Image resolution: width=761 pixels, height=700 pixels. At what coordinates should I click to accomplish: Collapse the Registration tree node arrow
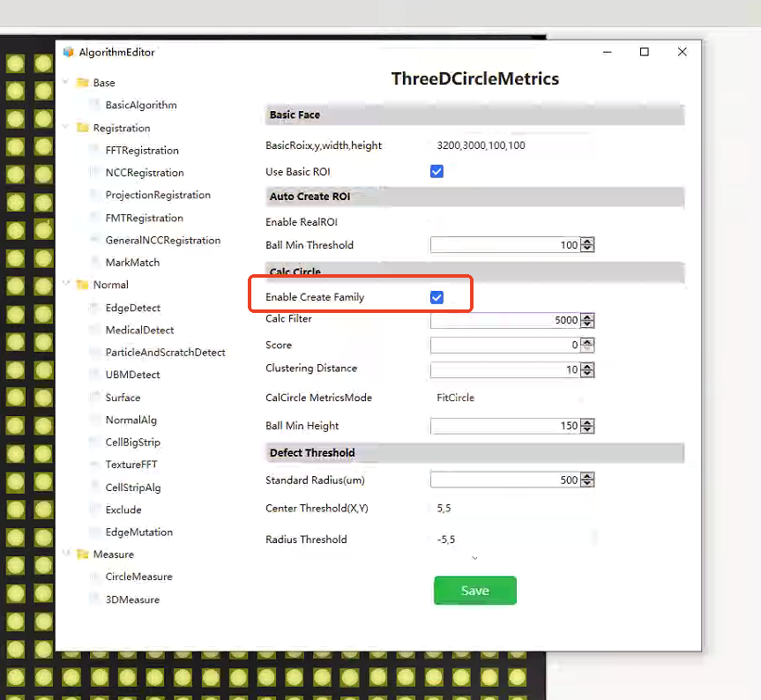click(65, 127)
